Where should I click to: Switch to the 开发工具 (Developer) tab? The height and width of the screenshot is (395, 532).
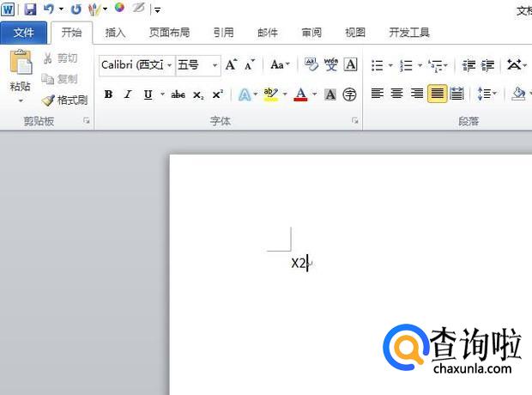click(x=409, y=33)
